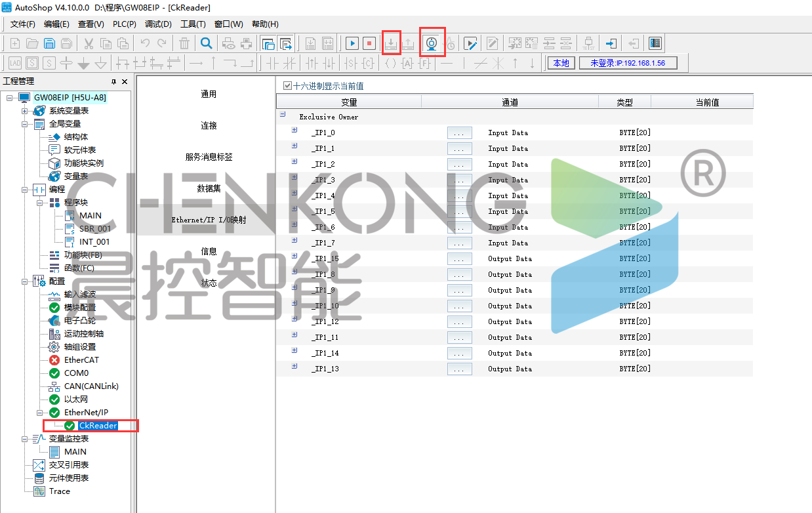Open the 编辑(E) menu

click(x=56, y=24)
